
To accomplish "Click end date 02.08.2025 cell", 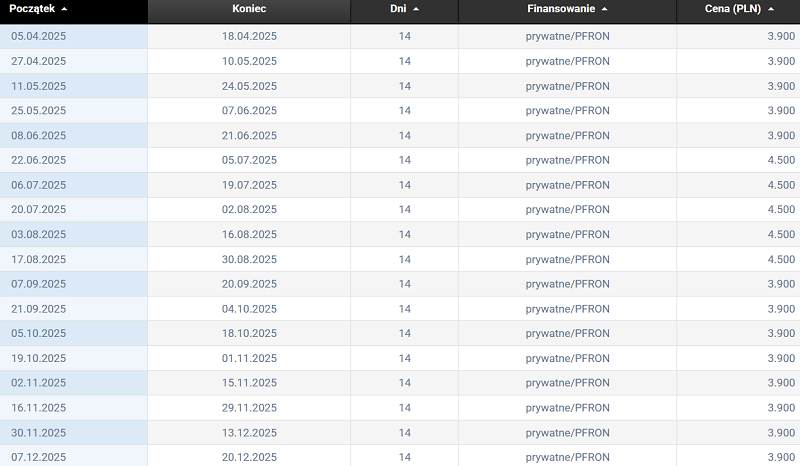I will (x=249, y=210).
